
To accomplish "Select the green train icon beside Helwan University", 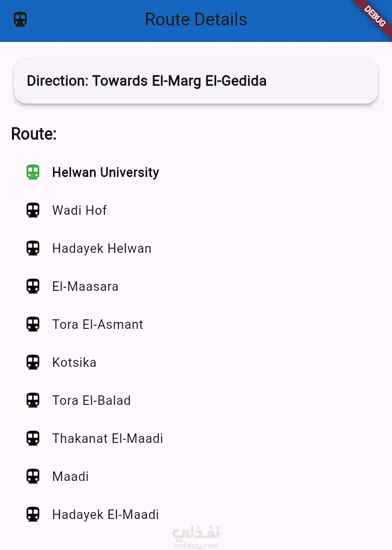I will [x=32, y=172].
